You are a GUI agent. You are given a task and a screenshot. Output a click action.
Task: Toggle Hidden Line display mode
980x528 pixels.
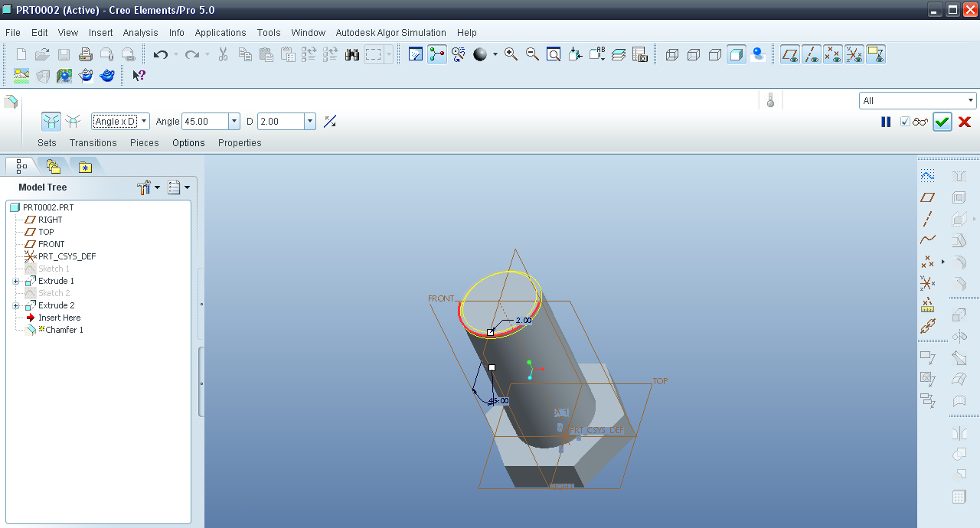click(x=694, y=54)
